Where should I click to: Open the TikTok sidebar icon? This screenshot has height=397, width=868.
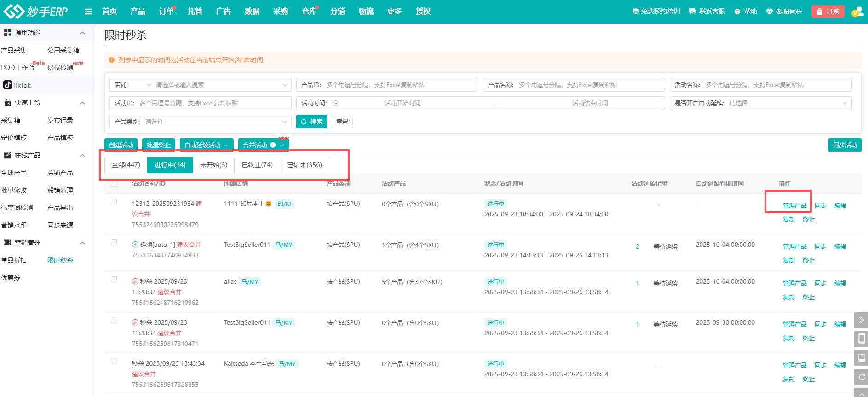click(8, 85)
